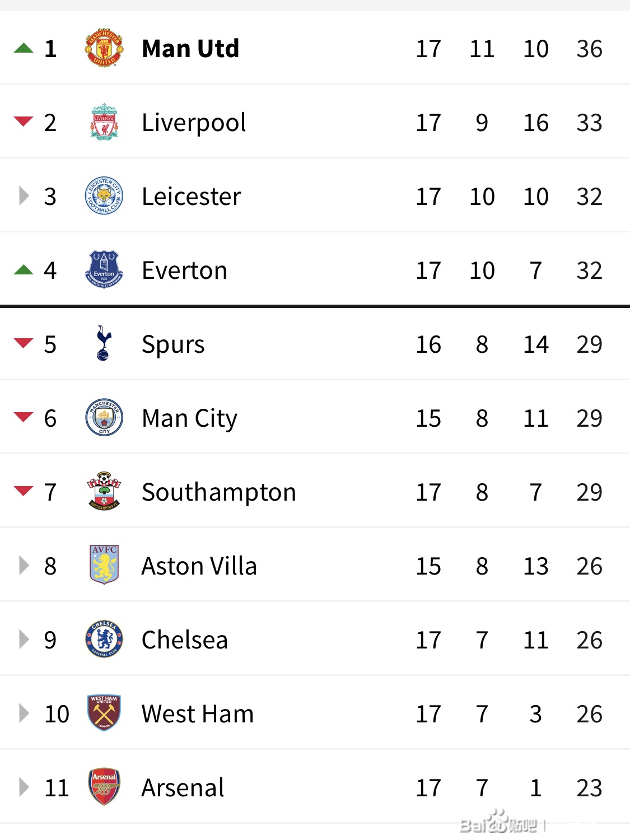Click the grey arrow beside Leicester
Image resolution: width=630 pixels, height=840 pixels.
[24, 196]
